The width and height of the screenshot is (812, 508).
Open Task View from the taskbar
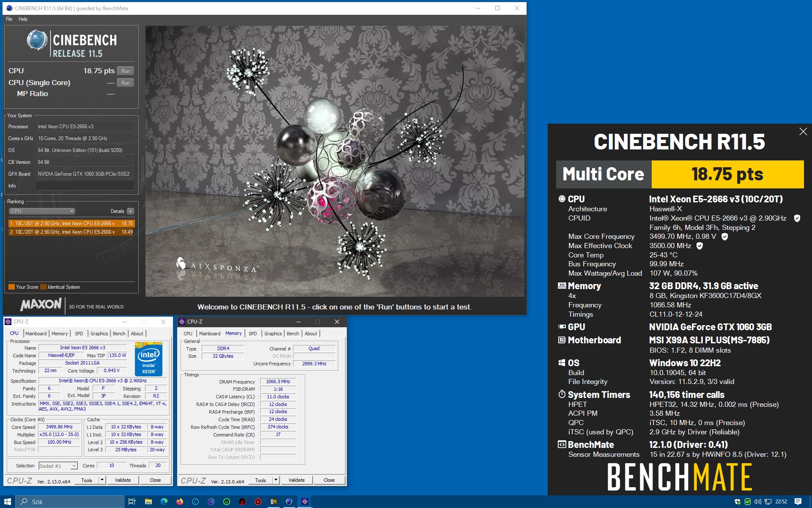tap(132, 502)
